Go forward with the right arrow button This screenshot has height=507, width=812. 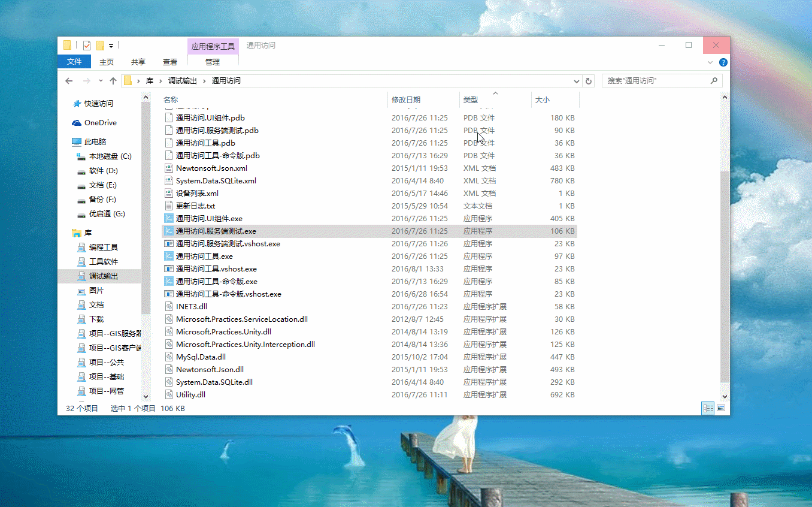pyautogui.click(x=87, y=81)
